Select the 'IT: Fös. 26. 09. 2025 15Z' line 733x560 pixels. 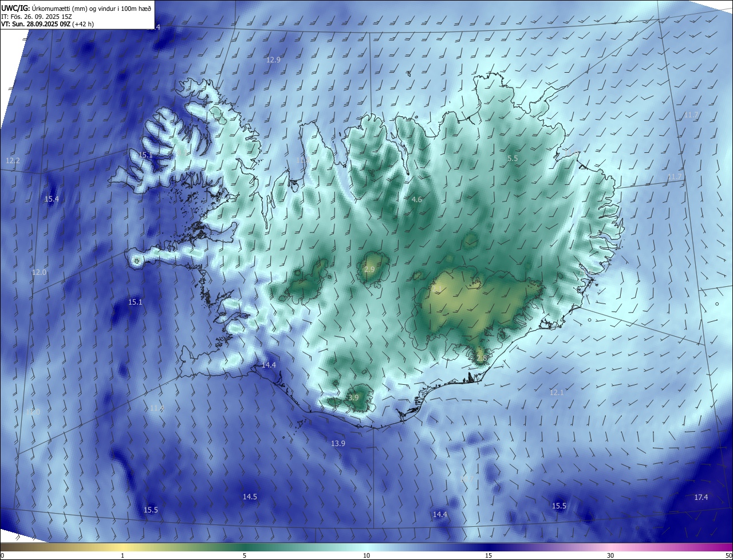36,16
